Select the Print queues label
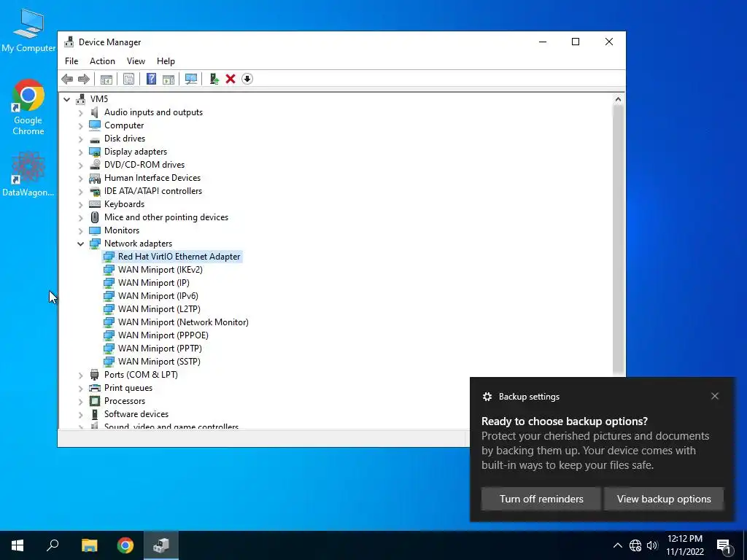This screenshot has width=747, height=560. (128, 388)
